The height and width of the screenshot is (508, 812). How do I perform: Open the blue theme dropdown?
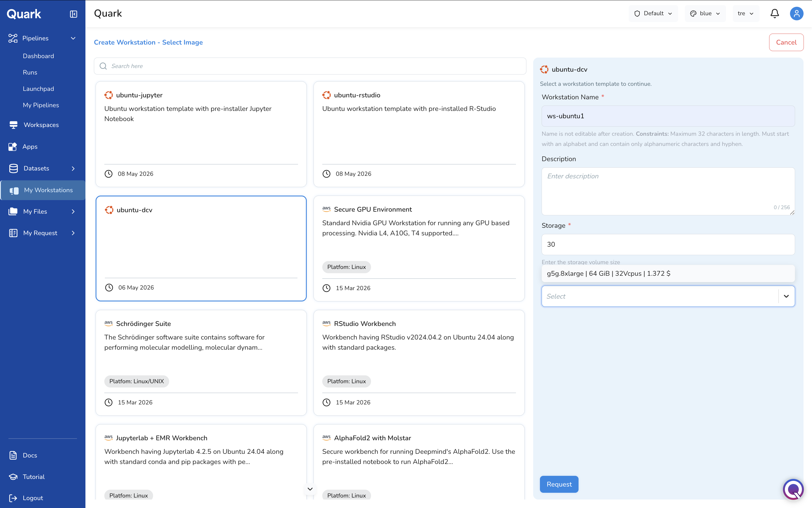[x=705, y=14]
